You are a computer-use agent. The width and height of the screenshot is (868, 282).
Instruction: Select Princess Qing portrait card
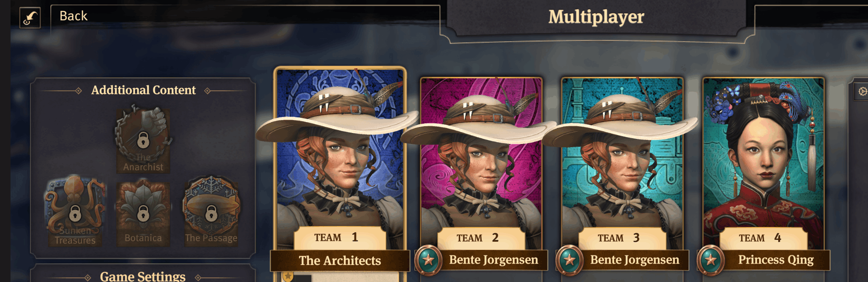click(763, 156)
